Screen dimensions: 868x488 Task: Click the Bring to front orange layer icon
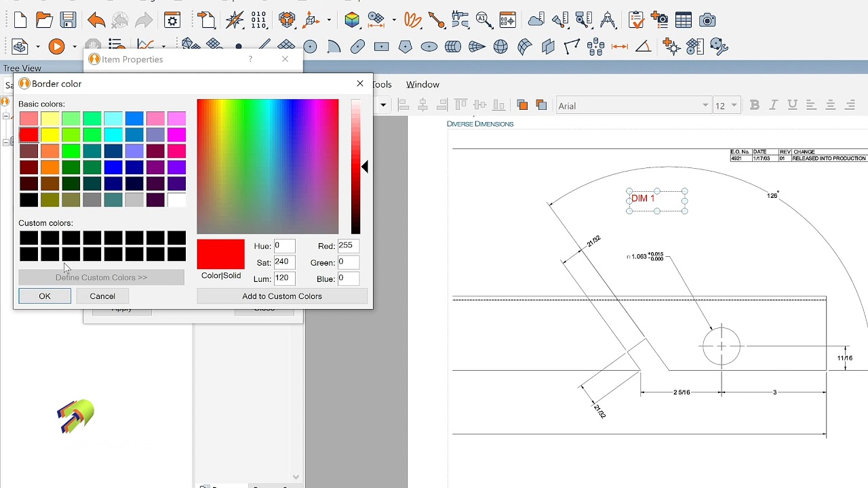tap(522, 105)
